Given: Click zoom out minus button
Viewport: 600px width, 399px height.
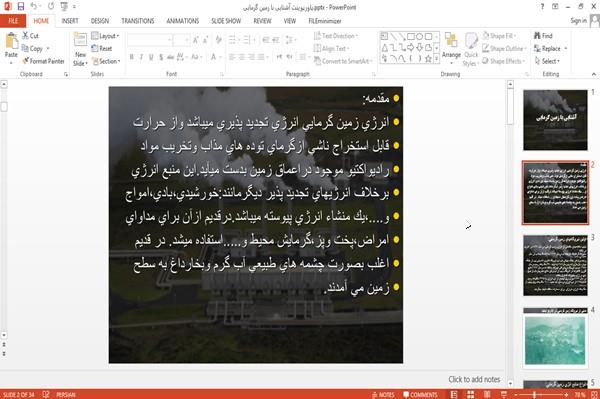Looking at the screenshot, I should 516,394.
